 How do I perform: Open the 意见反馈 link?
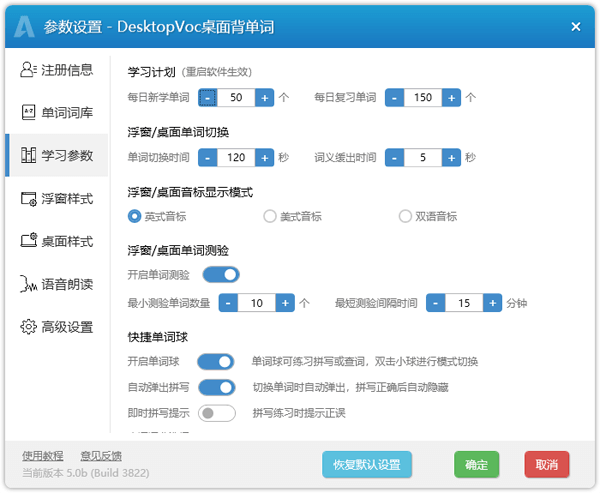pyautogui.click(x=101, y=456)
